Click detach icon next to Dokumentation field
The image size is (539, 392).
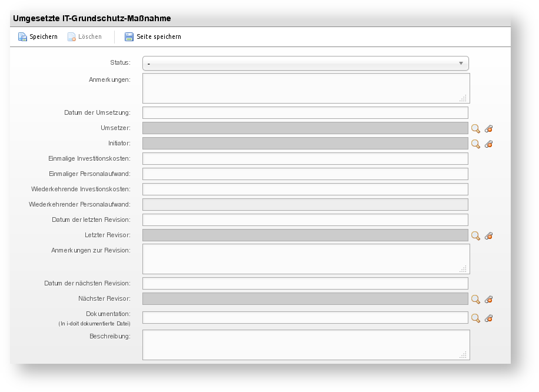click(x=488, y=318)
